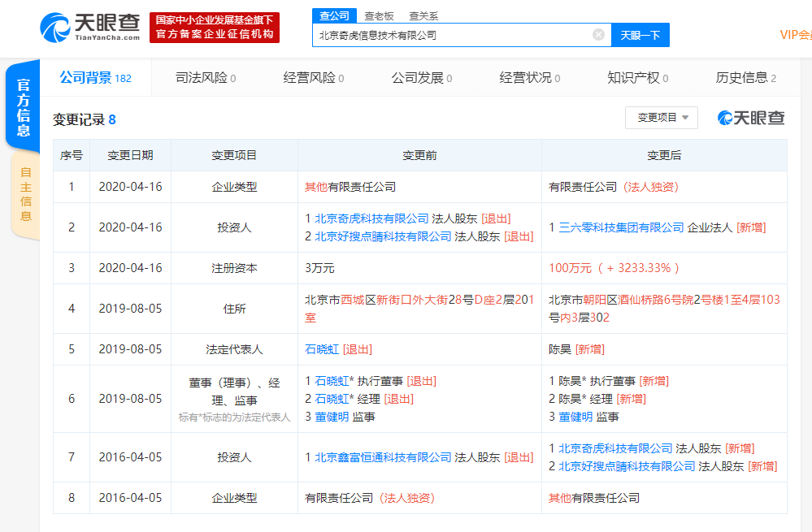The width and height of the screenshot is (812, 532).
Task: Switch to the 查关系 search tab
Action: pos(423,15)
